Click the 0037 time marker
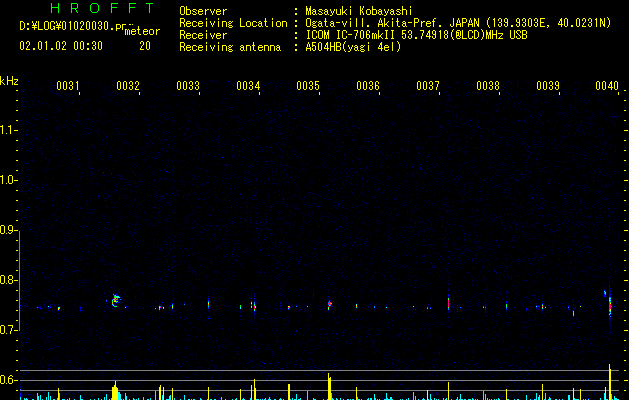629x400 pixels. point(428,86)
